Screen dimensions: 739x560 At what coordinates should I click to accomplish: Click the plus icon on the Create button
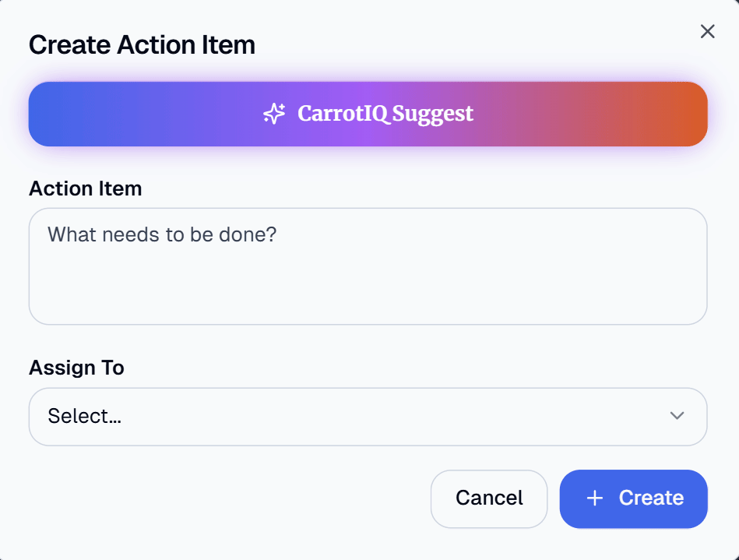[x=595, y=498]
